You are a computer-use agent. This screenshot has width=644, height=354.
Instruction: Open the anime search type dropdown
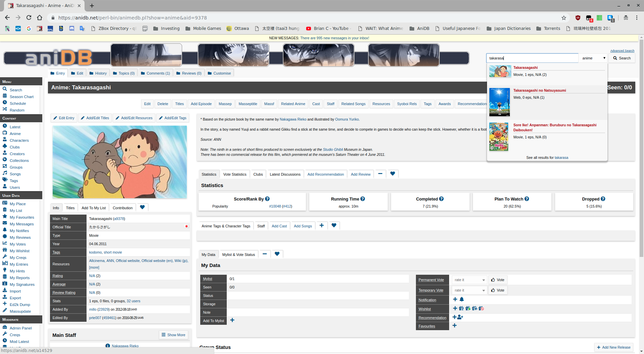[593, 58]
